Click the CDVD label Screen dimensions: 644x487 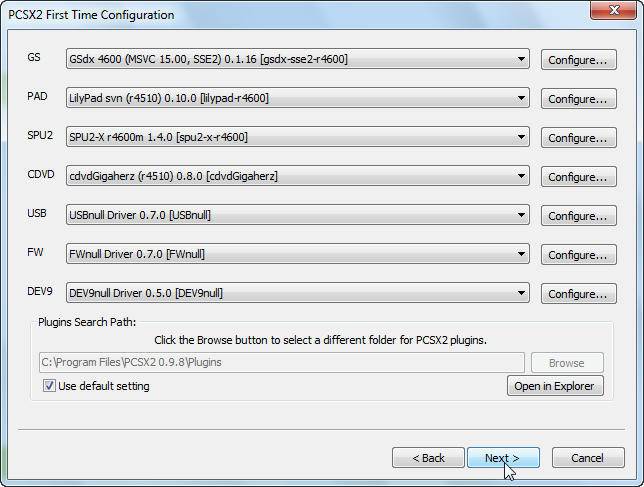pos(41,174)
